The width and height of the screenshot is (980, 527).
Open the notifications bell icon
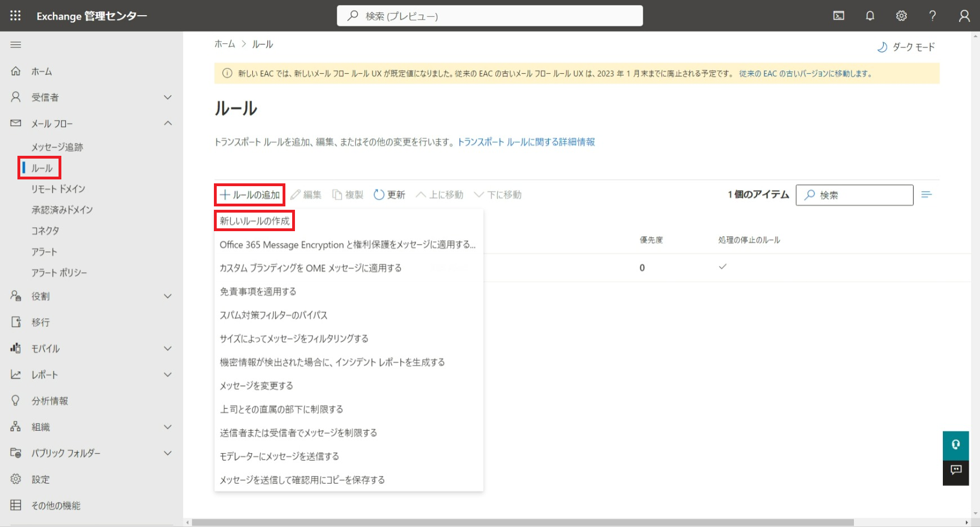click(870, 16)
